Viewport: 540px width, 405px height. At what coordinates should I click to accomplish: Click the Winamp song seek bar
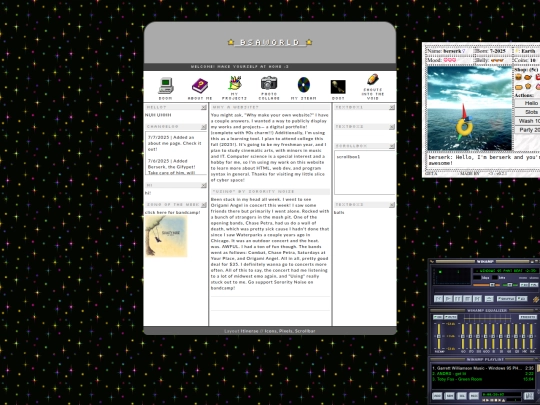pos(486,290)
